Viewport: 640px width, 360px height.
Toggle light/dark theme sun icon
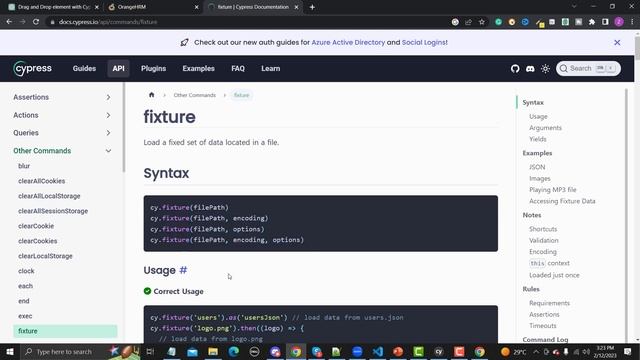click(545, 69)
